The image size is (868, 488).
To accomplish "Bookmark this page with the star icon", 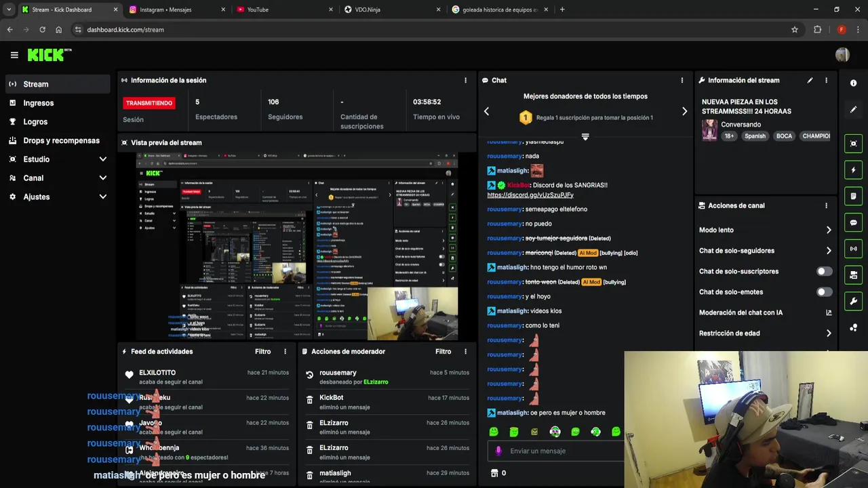I will click(x=795, y=30).
